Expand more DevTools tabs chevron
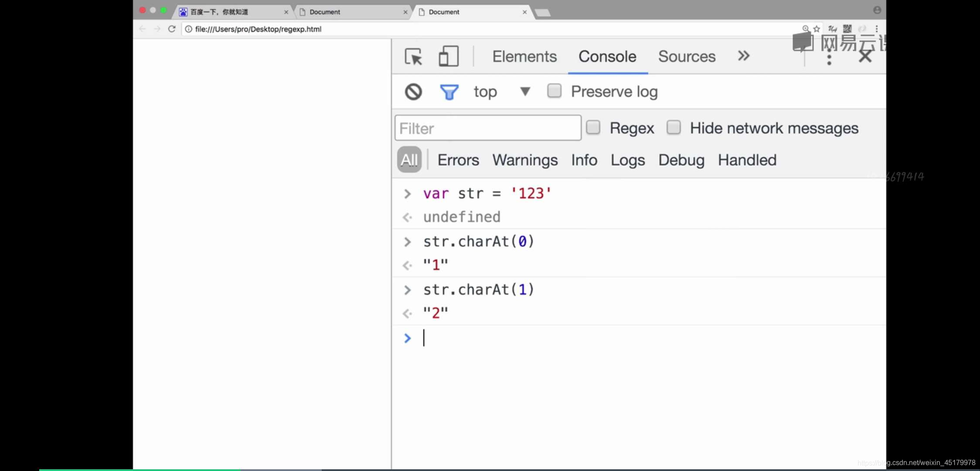Screen dimensions: 980x471 [x=743, y=56]
